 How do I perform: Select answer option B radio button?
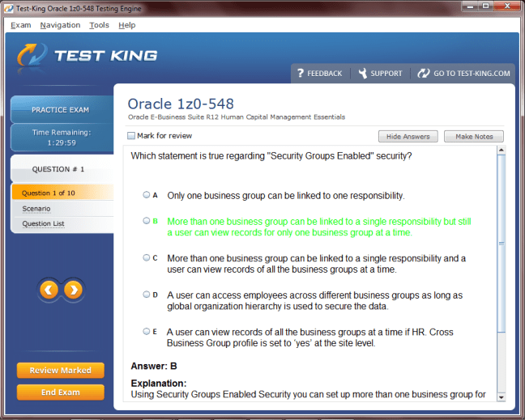coord(147,221)
